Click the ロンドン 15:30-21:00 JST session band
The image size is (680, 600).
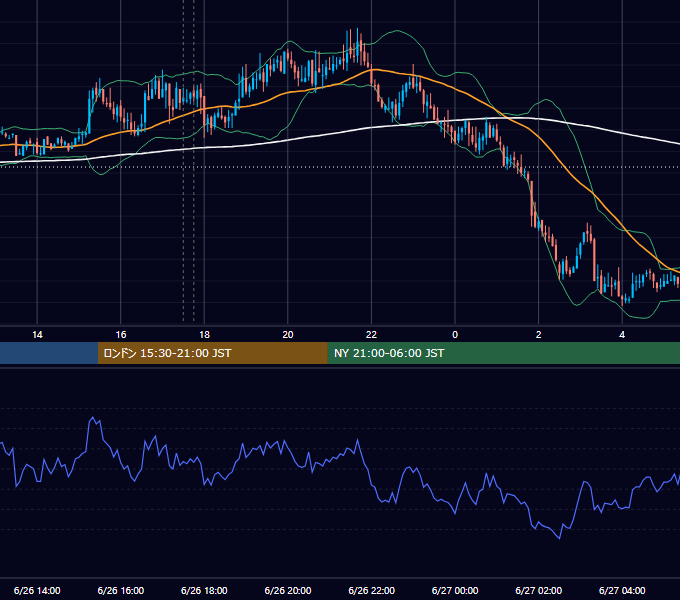click(x=212, y=353)
